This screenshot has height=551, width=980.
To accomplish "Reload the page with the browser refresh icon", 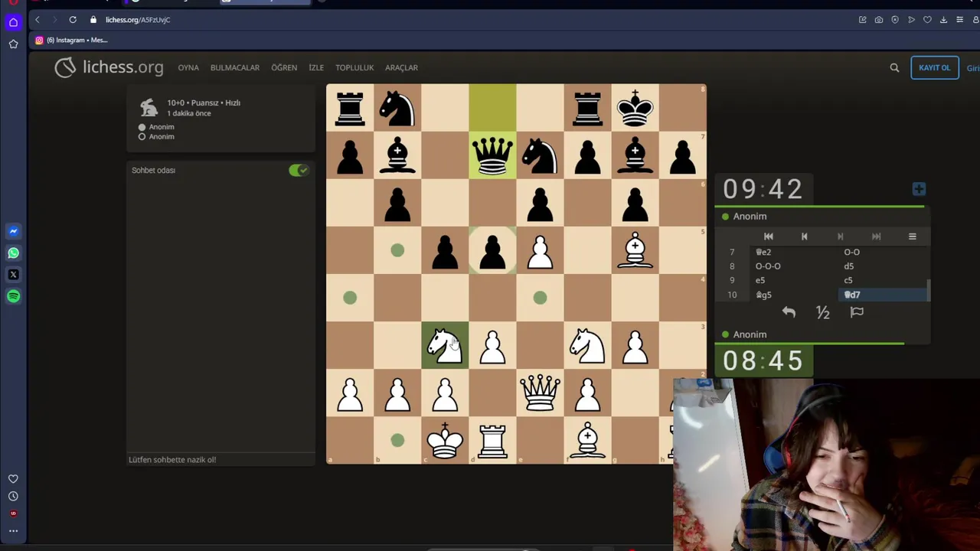I will pos(73,20).
